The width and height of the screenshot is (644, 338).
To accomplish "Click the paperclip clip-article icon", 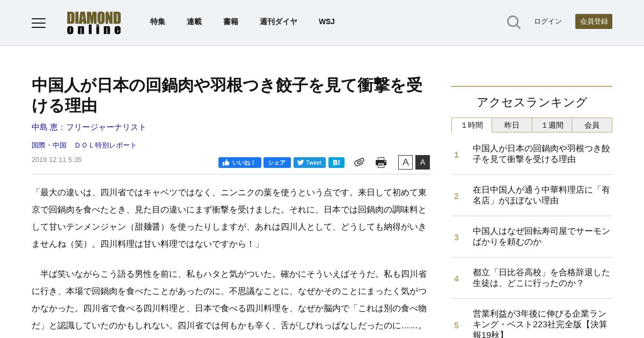I will tap(359, 162).
